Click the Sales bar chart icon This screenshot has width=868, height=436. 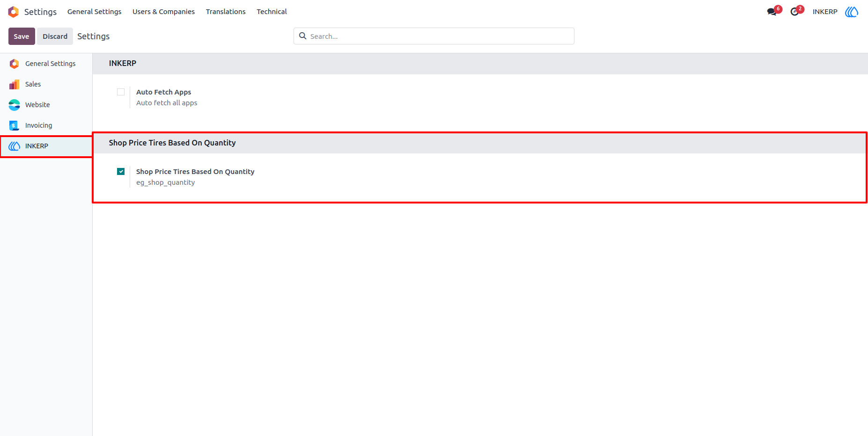click(15, 84)
